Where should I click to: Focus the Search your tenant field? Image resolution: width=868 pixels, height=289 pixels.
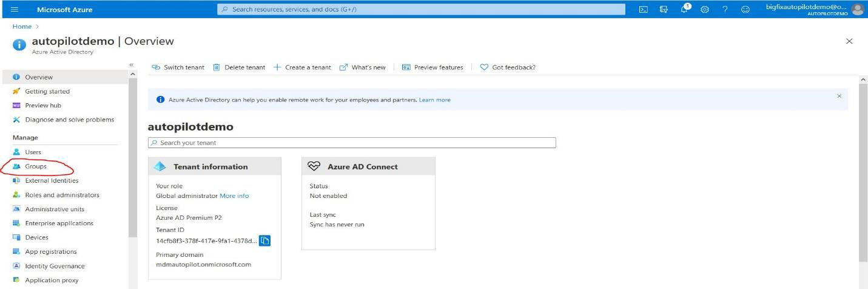352,143
